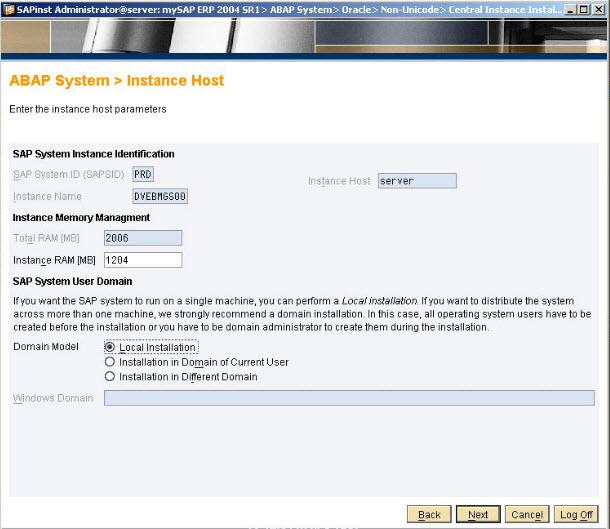Image resolution: width=610 pixels, height=529 pixels.
Task: Focus the Instance RAM [MB] field
Action: [143, 260]
